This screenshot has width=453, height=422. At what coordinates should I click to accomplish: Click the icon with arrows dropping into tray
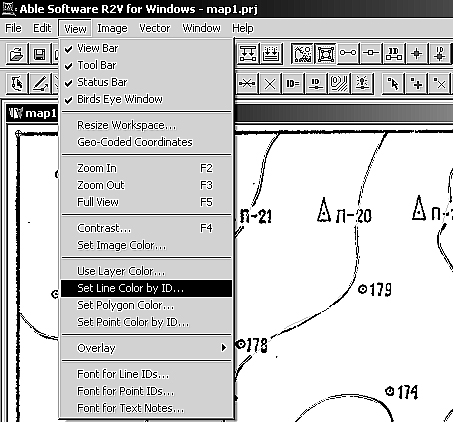coord(271,53)
